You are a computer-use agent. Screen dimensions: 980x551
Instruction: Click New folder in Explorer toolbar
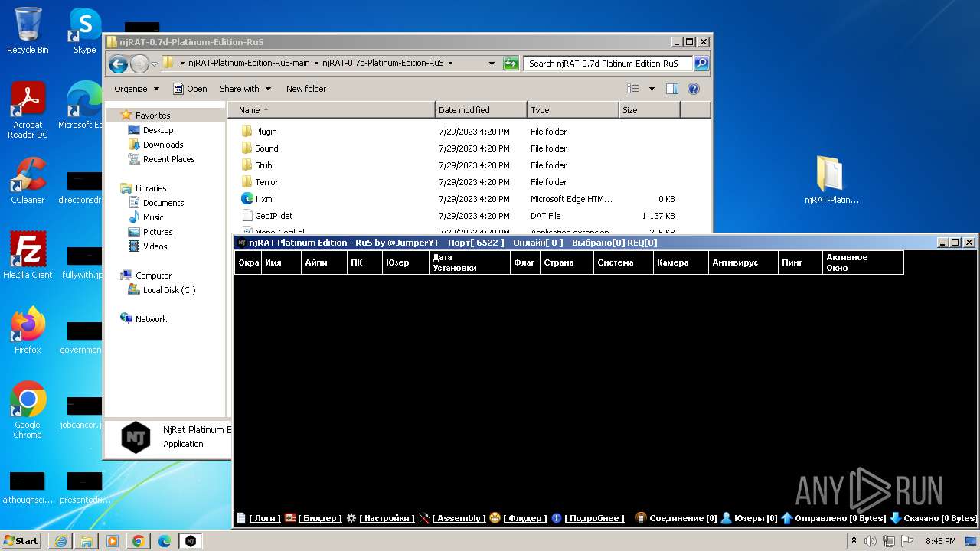point(306,89)
